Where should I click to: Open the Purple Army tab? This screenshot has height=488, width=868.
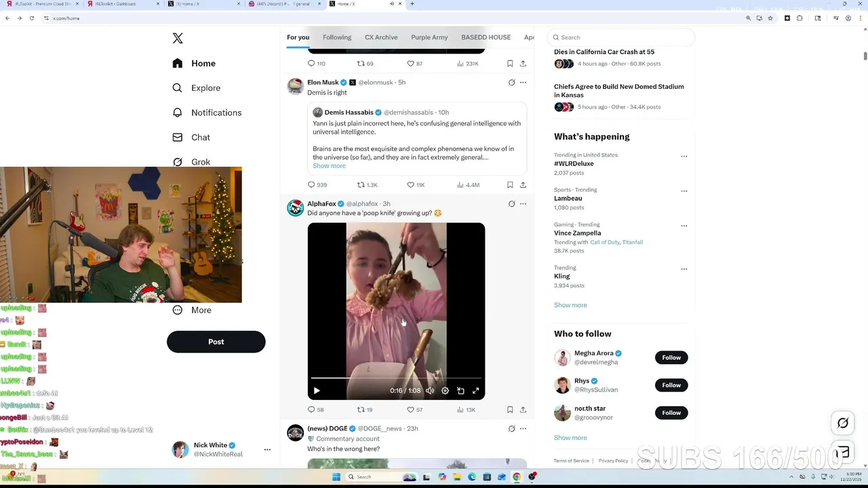(429, 37)
